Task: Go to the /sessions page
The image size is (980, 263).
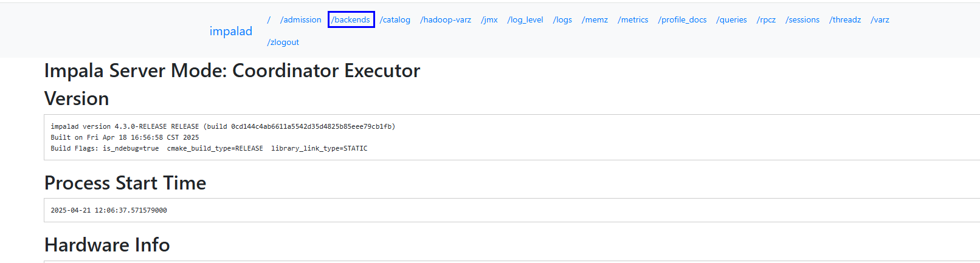Action: pyautogui.click(x=802, y=19)
